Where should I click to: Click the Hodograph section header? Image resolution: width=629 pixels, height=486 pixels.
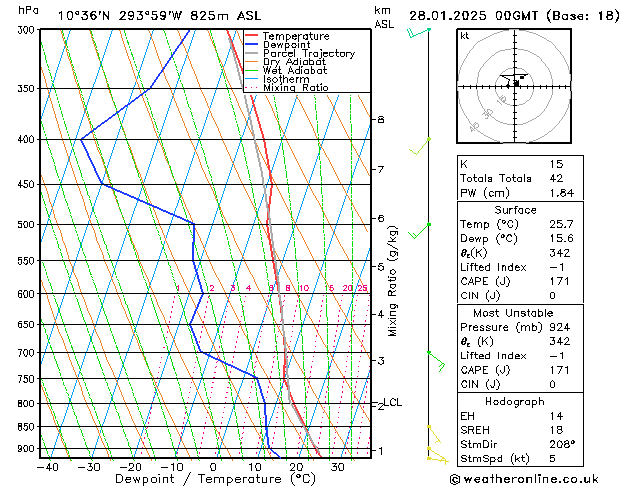pyautogui.click(x=516, y=401)
